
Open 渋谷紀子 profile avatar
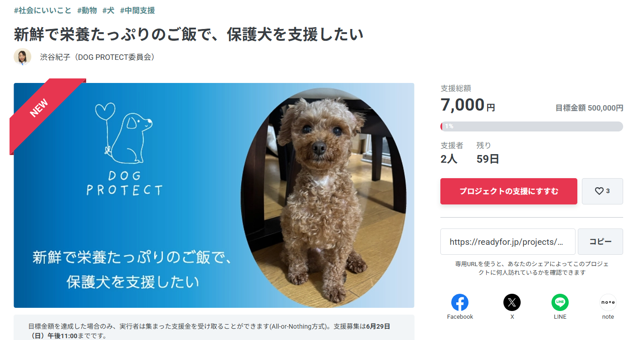tap(23, 57)
